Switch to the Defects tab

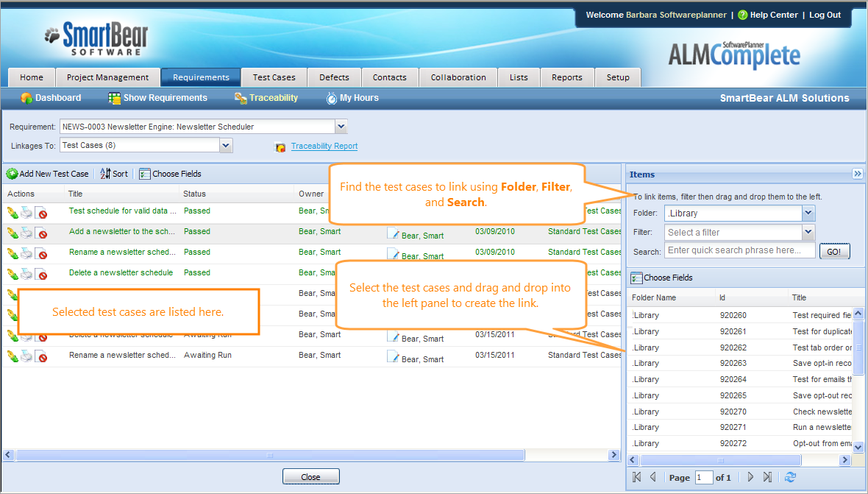[x=334, y=77]
